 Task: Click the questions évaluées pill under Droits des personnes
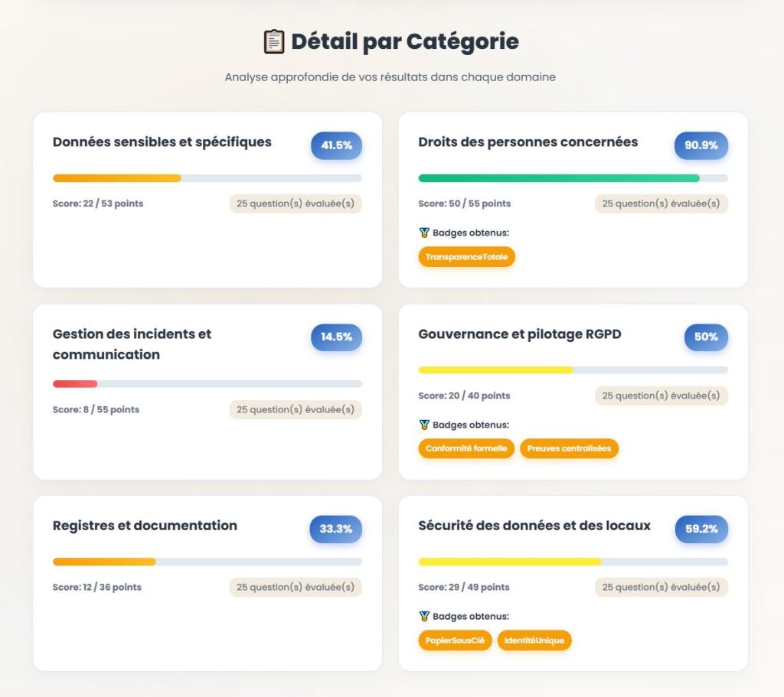coord(661,204)
